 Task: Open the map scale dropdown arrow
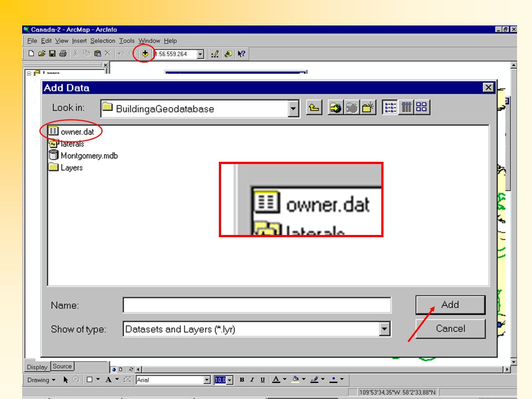coord(200,54)
